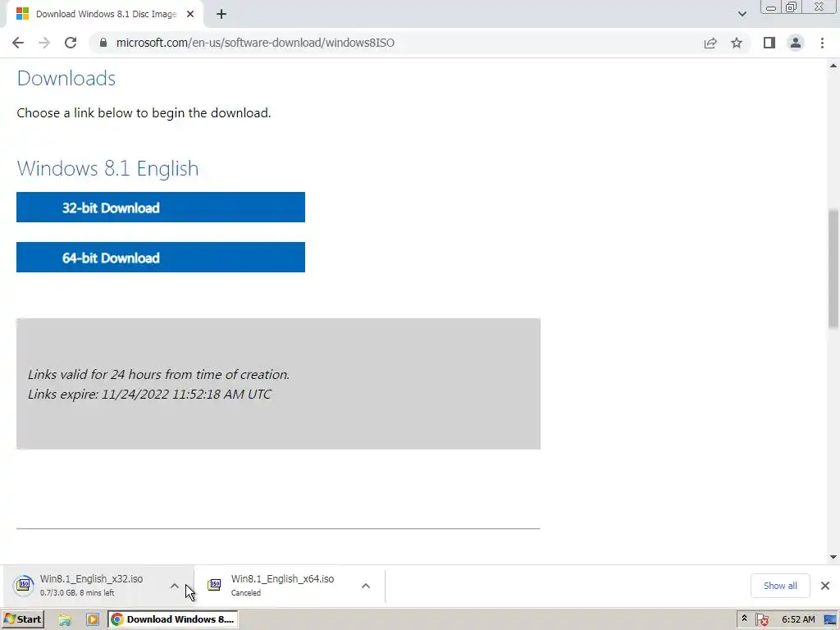The width and height of the screenshot is (840, 630).
Task: Go back to the previous page
Action: tap(18, 43)
